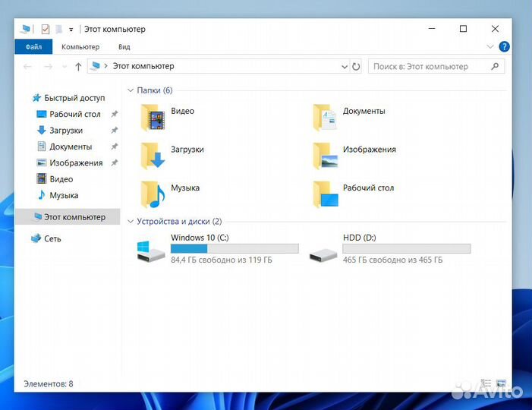Maximize the Этот компьютер window
Viewport: 532px width, 410px height.
click(463, 29)
